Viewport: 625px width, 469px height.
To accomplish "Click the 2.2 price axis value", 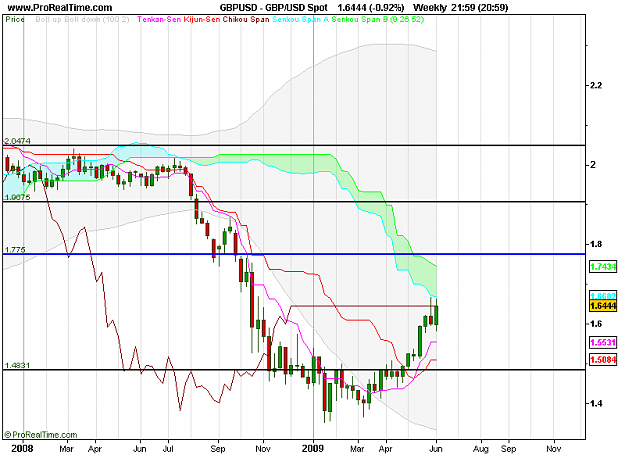I will 596,85.
